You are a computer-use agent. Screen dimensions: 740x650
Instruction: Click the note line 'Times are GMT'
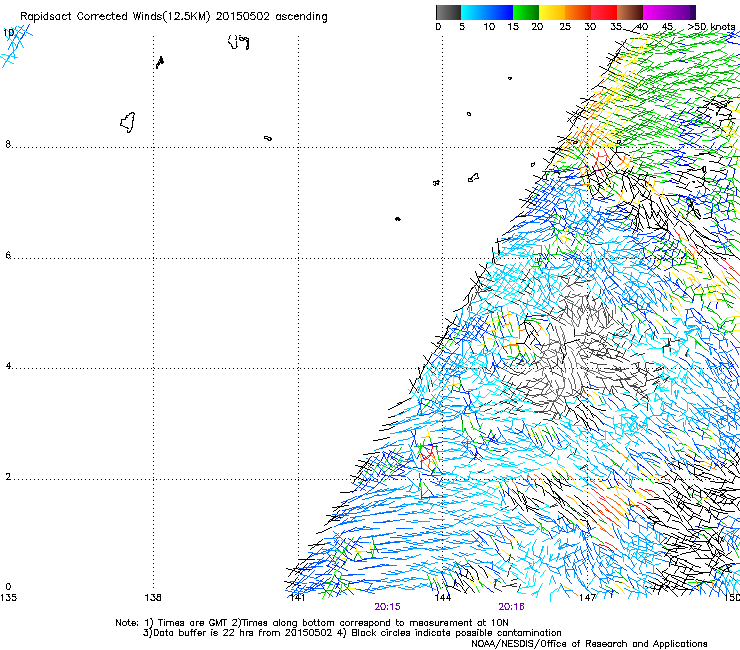click(193, 623)
